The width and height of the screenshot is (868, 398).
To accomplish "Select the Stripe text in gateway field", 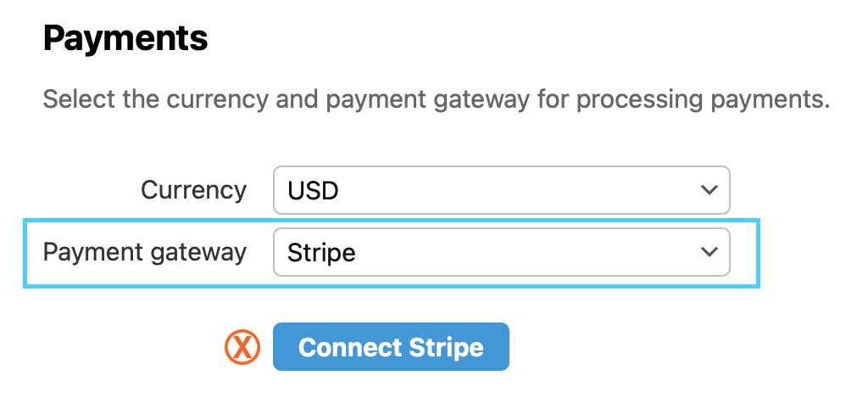I will (321, 252).
